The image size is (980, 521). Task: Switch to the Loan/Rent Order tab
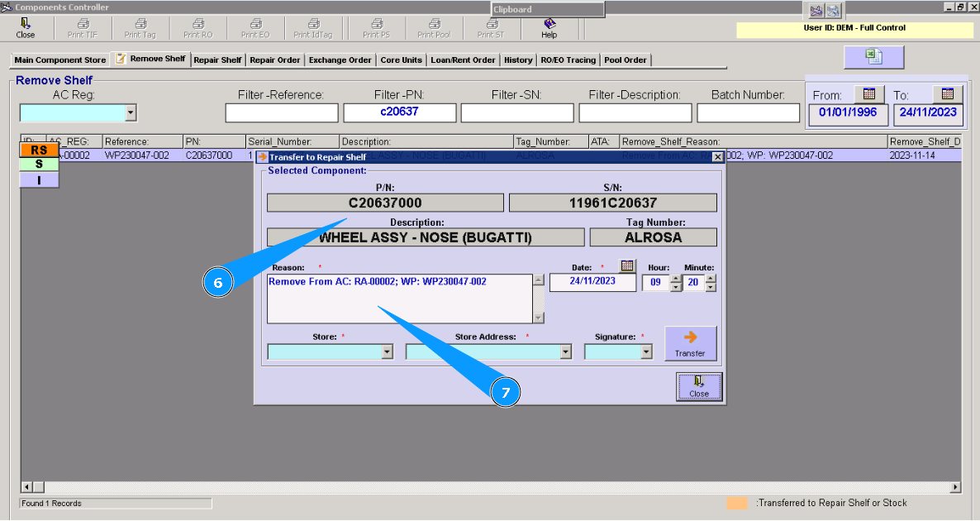tap(463, 60)
